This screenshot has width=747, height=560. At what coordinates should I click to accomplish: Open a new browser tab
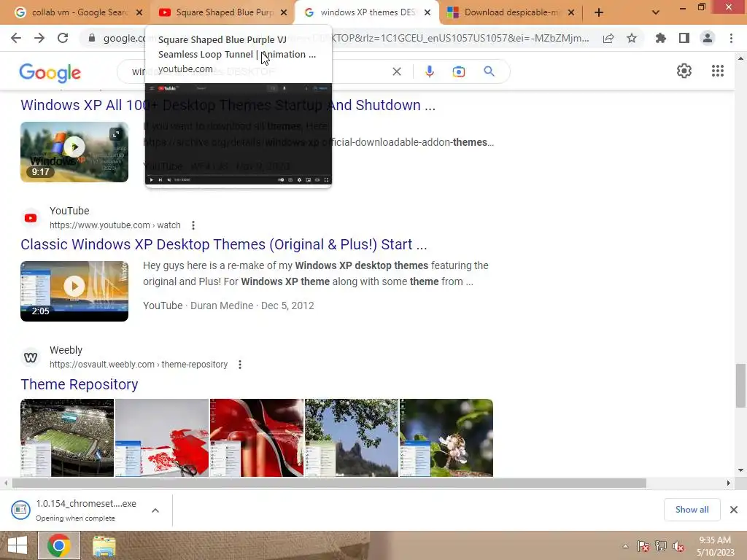[599, 12]
